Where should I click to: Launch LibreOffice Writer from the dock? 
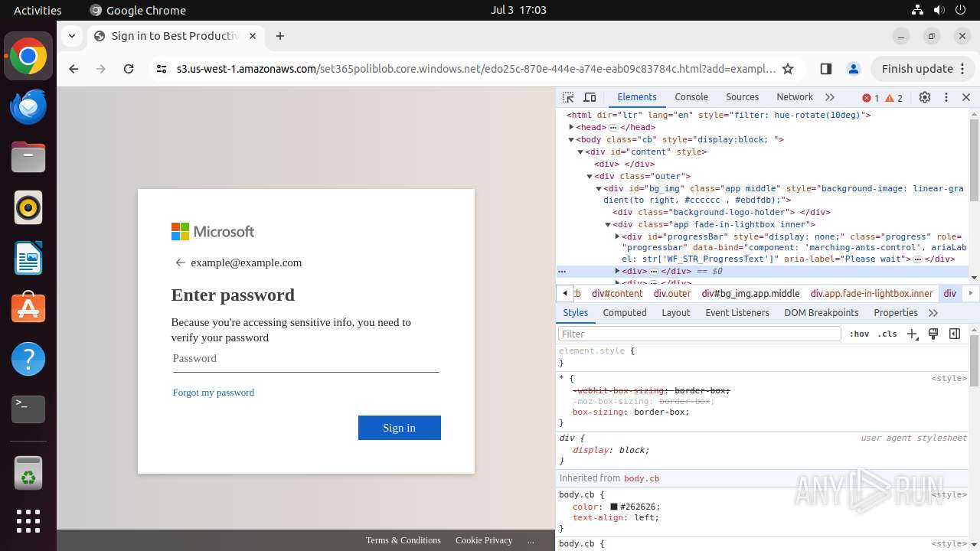(28, 258)
